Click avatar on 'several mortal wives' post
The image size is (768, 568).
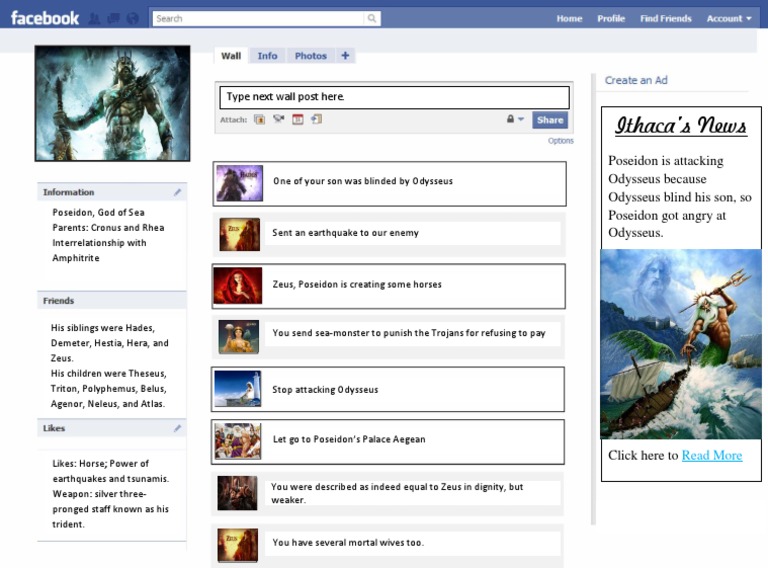pyautogui.click(x=238, y=544)
